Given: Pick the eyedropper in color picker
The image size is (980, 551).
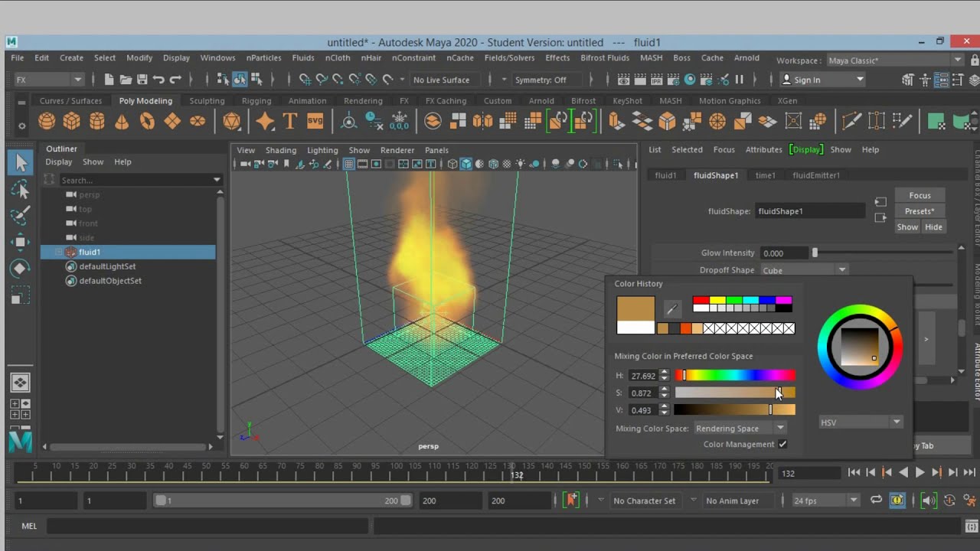Looking at the screenshot, I should pos(671,309).
